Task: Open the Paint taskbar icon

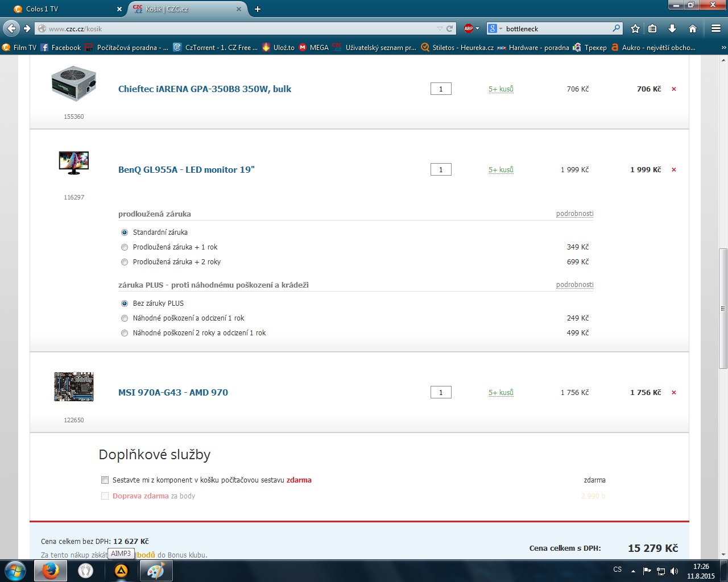Action: point(156,571)
